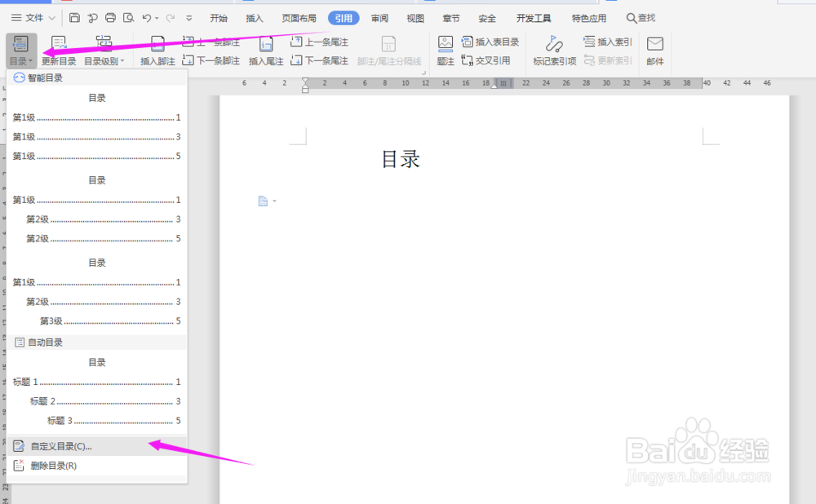Click the 交叉引用 (Cross-reference) icon
Image resolution: width=816 pixels, height=504 pixels.
tap(487, 60)
